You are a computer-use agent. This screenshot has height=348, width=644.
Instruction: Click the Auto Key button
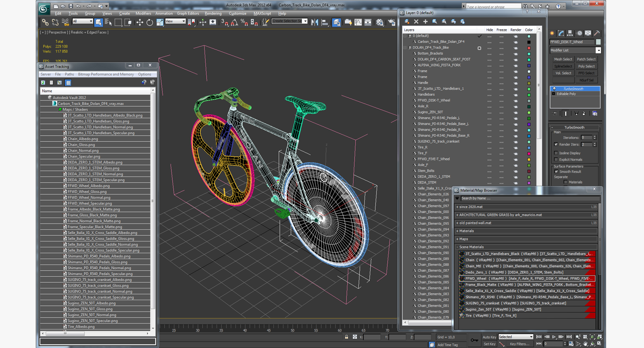[489, 337]
